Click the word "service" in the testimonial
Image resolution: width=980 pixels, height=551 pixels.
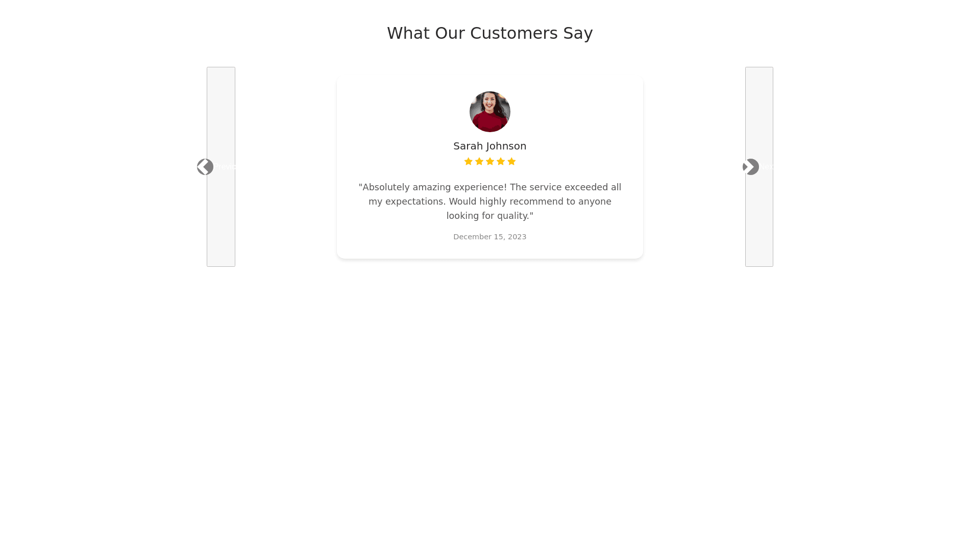pyautogui.click(x=545, y=187)
